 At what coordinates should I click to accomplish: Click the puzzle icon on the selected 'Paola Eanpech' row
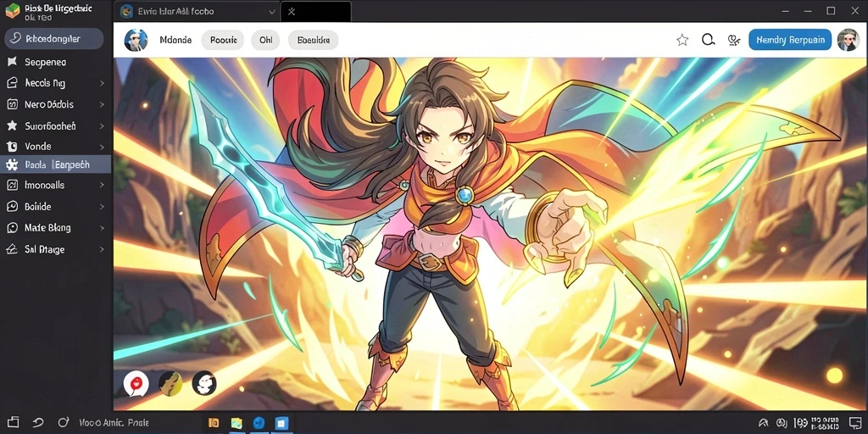click(x=11, y=164)
